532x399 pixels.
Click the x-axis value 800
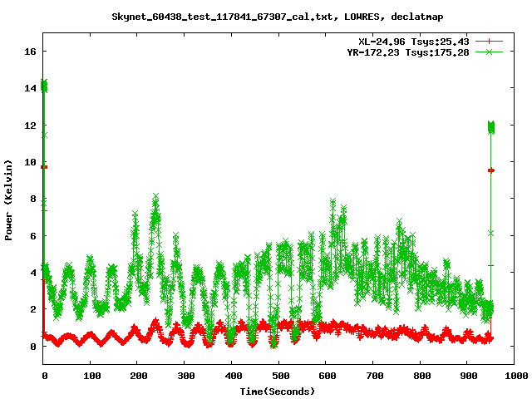coord(422,376)
